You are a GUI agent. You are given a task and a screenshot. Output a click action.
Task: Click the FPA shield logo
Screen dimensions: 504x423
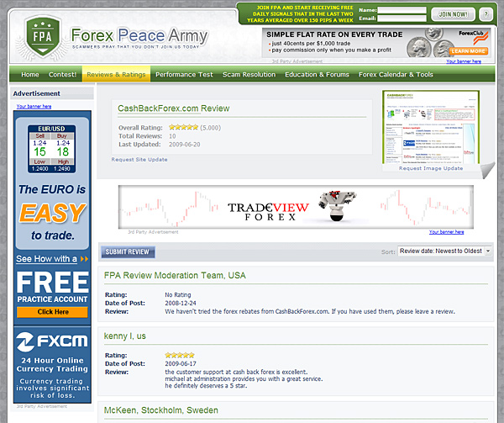(x=43, y=37)
